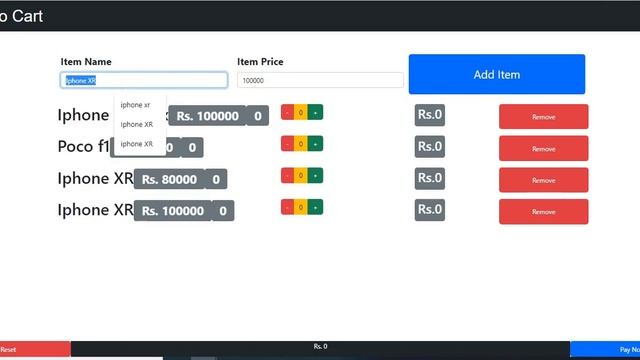The image size is (640, 360).
Task: Click the Pay Now button
Action: click(605, 349)
